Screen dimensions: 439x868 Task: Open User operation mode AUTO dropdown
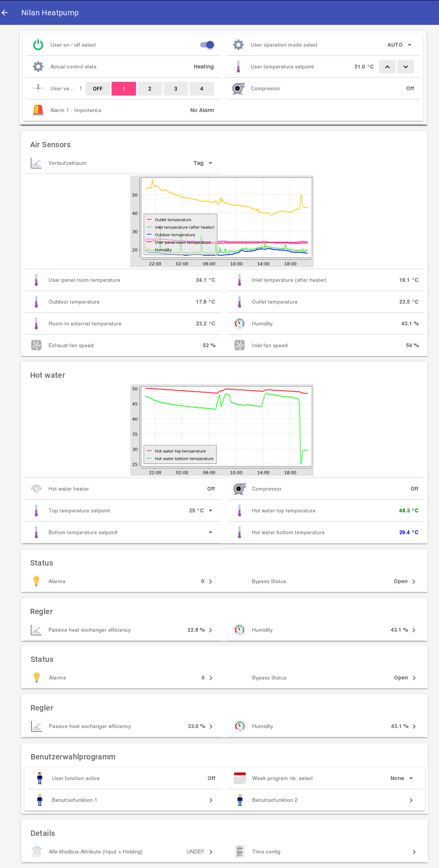click(399, 45)
